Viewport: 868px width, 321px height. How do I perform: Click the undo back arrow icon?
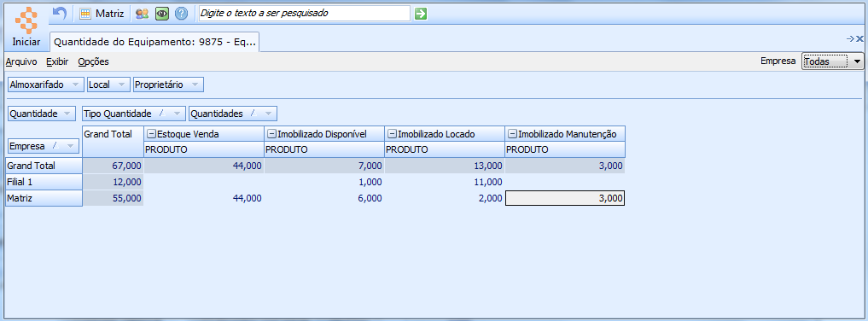[60, 14]
